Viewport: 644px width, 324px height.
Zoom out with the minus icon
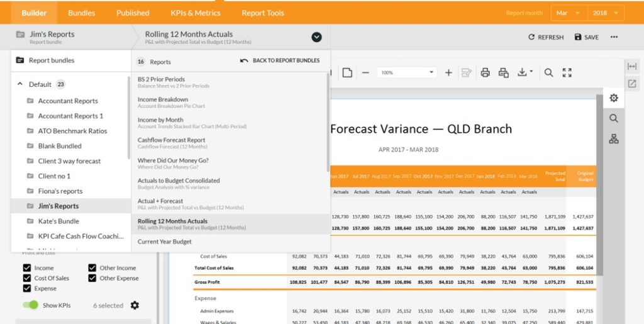(365, 73)
